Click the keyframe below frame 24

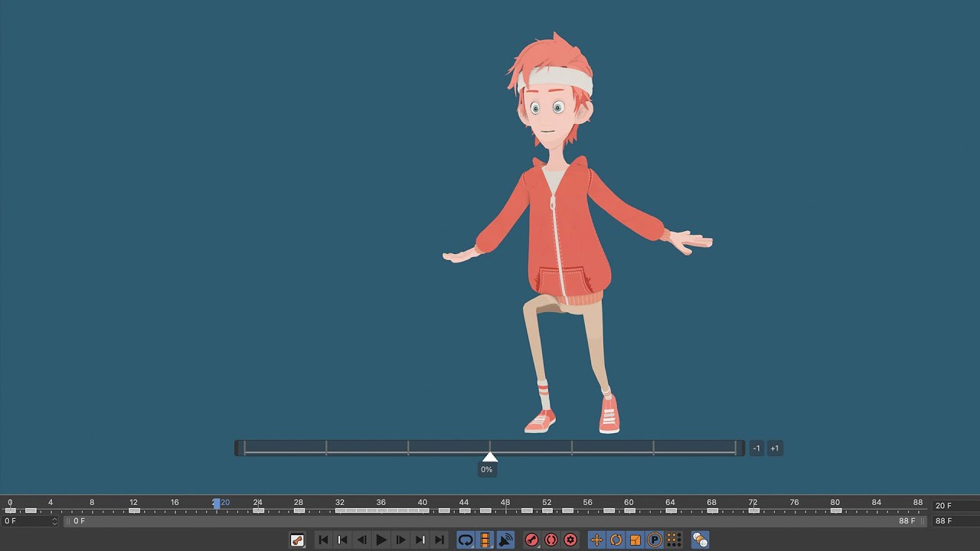258,510
